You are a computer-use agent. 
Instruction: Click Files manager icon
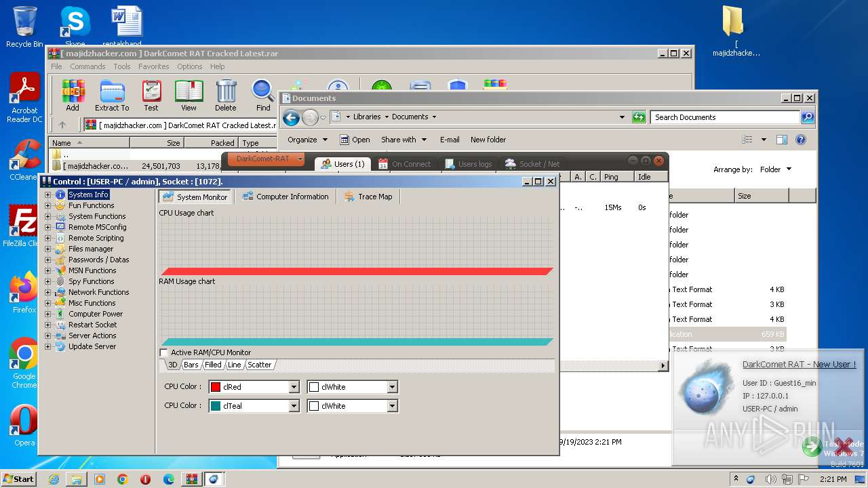(x=60, y=249)
